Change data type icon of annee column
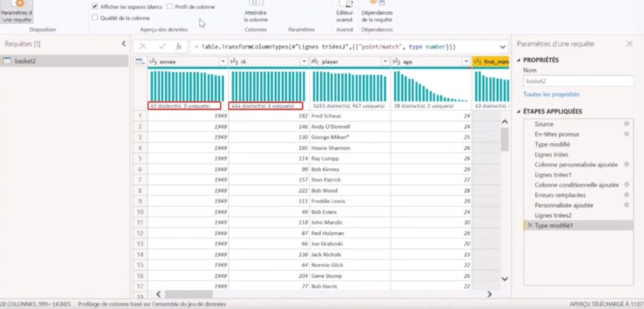The image size is (644, 309). click(153, 62)
